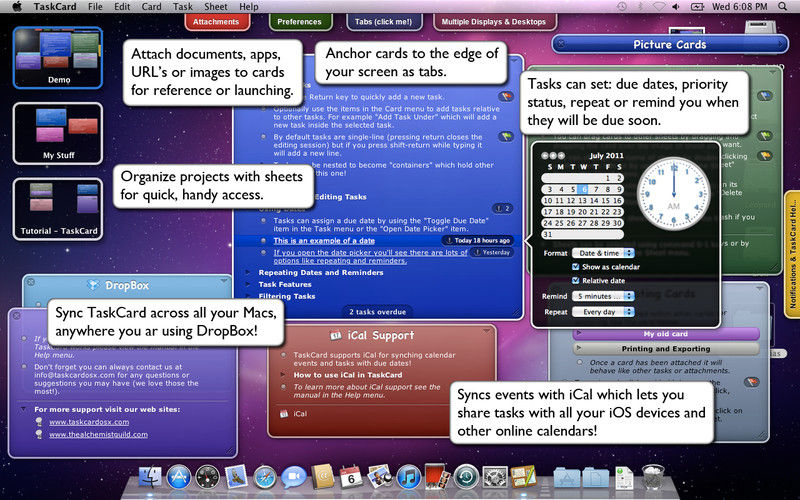This screenshot has height=500, width=800.
Task: Open the Task menu
Action: [182, 7]
